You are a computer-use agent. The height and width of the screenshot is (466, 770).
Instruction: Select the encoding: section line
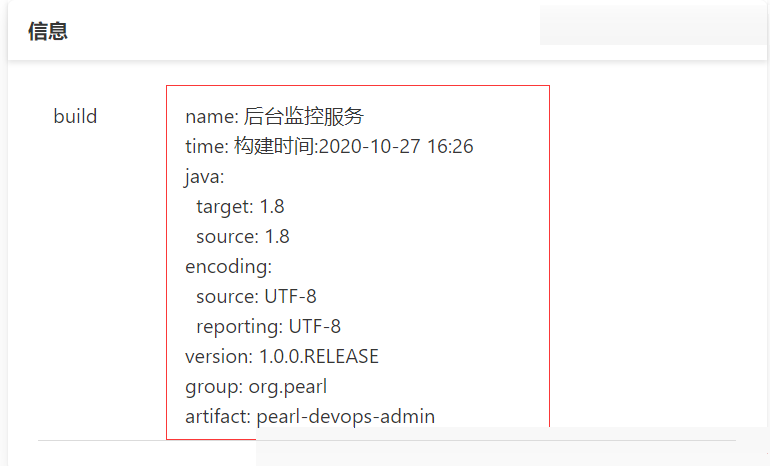click(228, 267)
